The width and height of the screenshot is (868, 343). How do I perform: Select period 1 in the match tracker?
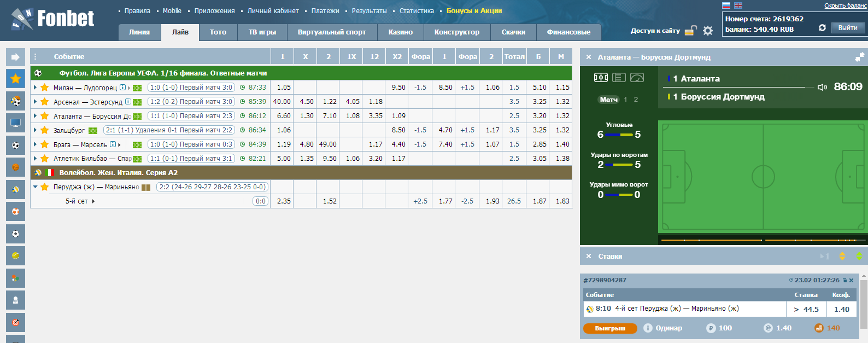(x=625, y=100)
